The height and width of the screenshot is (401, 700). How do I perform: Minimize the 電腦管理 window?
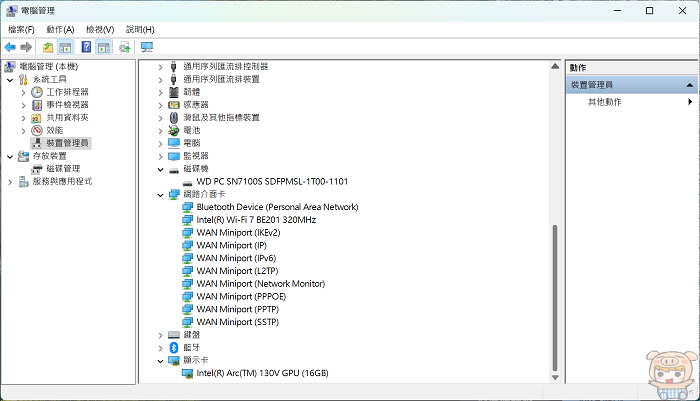click(x=617, y=11)
